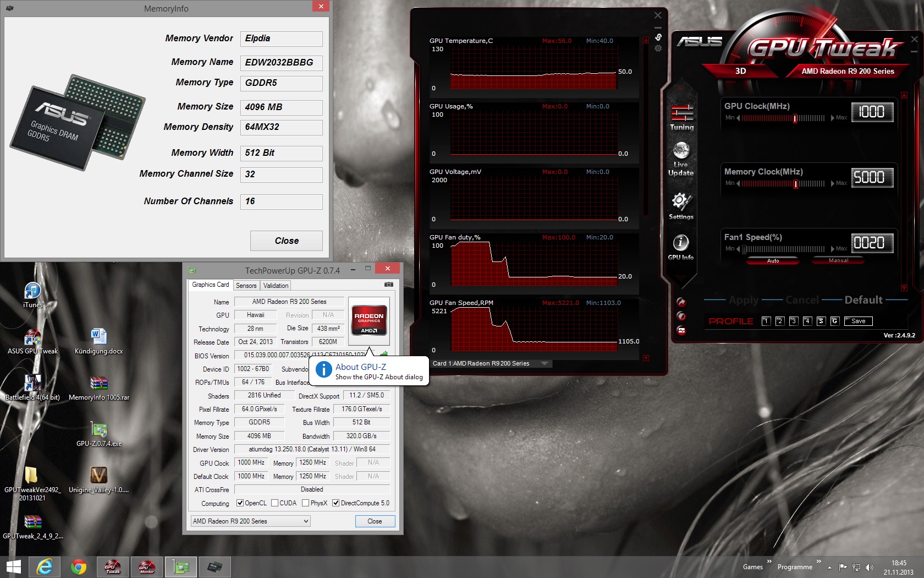Click Memory Clock Max increase arrow
The image size is (924, 578).
(x=832, y=183)
